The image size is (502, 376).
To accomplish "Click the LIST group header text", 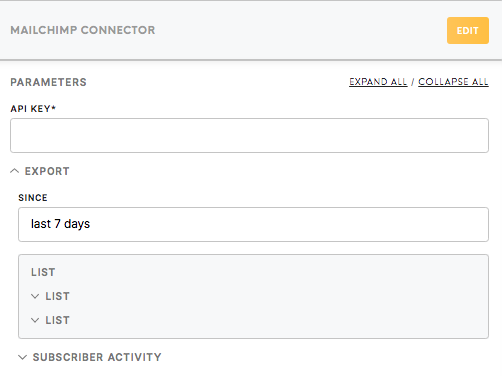I will pyautogui.click(x=43, y=272).
